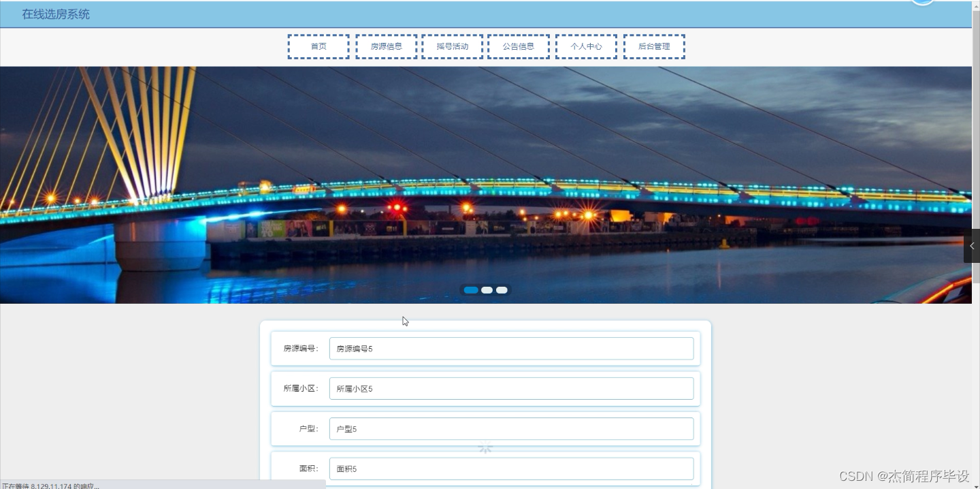Image resolution: width=980 pixels, height=489 pixels.
Task: View the 房源信息 listings page
Action: coord(386,46)
